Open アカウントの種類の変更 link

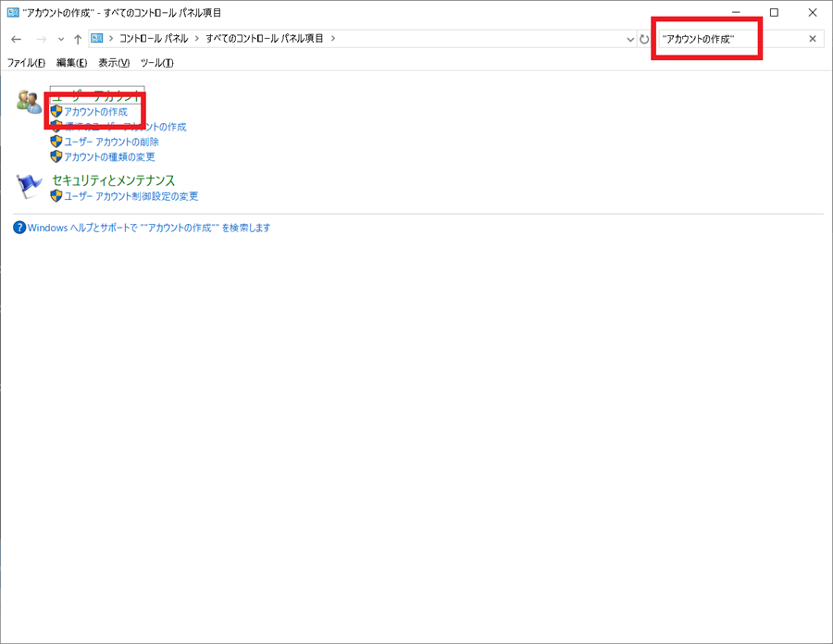pyautogui.click(x=109, y=157)
